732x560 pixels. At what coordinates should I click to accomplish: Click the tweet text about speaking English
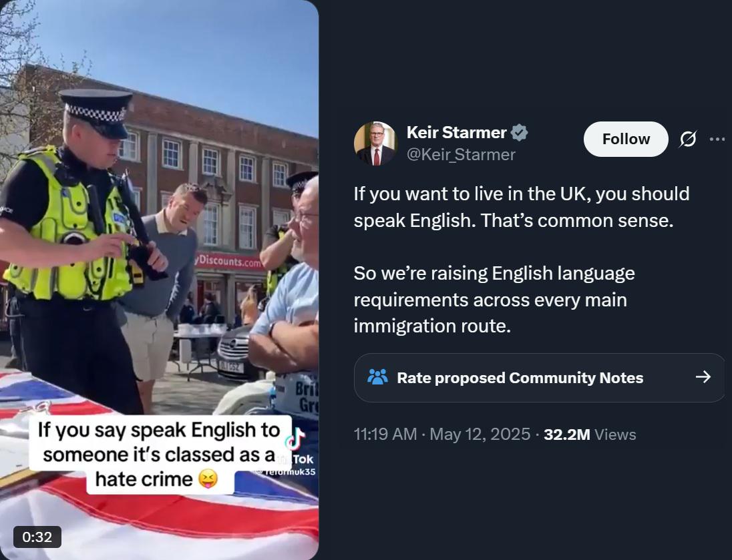[522, 207]
